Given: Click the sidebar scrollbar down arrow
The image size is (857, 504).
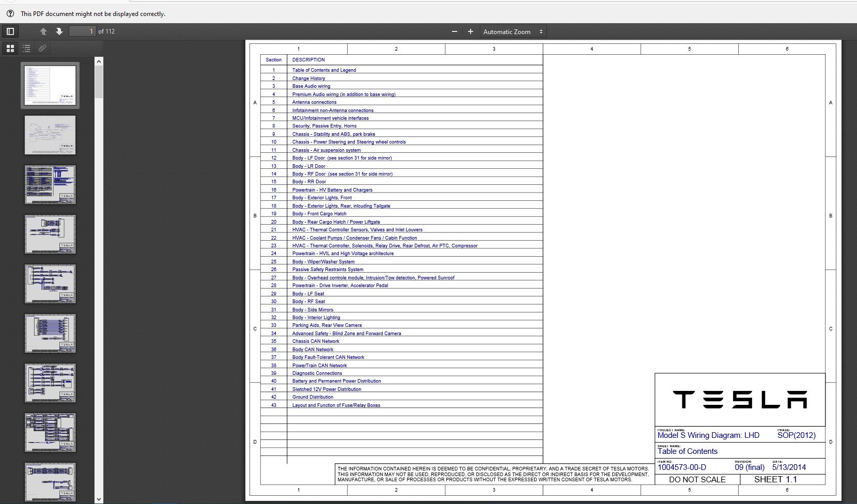Looking at the screenshot, I should point(98,499).
